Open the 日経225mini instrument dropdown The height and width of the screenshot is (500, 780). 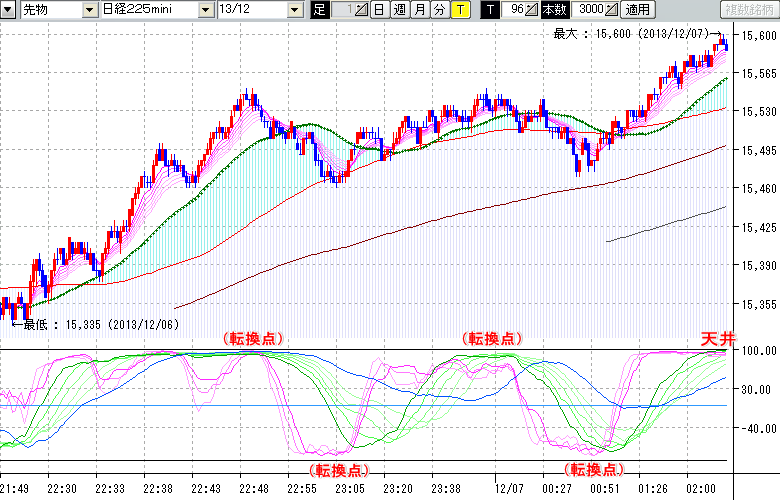coord(205,9)
